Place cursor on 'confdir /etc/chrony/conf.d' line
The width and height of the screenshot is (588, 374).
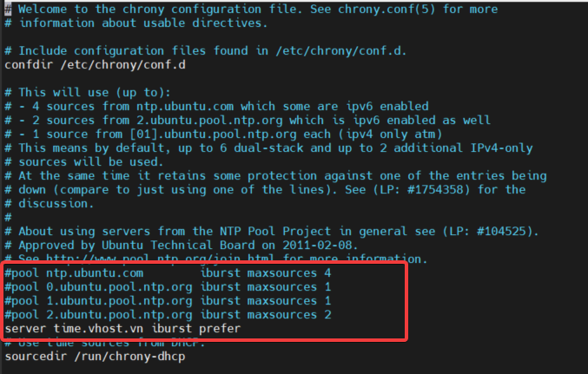95,65
